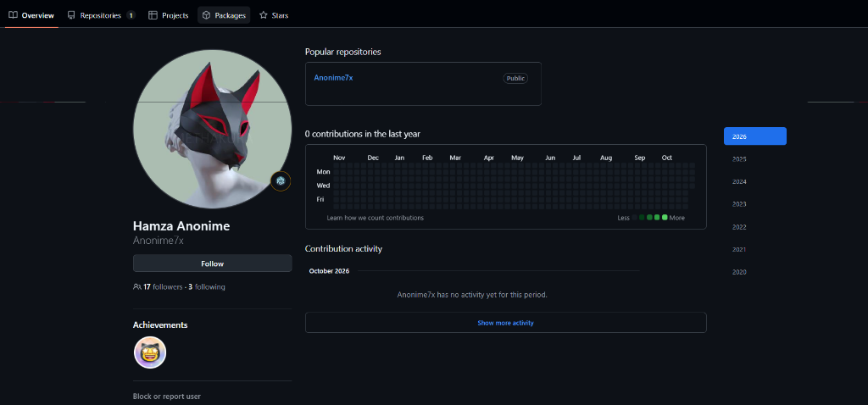Open the Stars tab
This screenshot has width=868, height=405.
(x=274, y=15)
